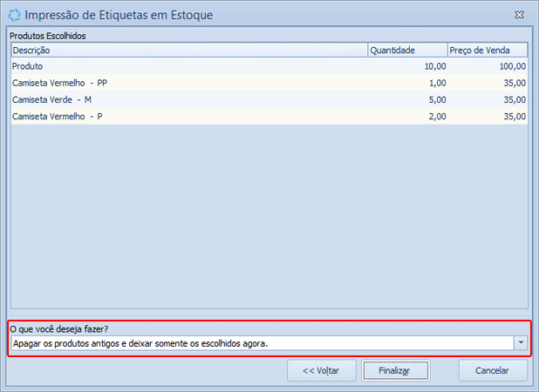This screenshot has height=392, width=539.
Task: Click quantity 5,00 of Camiseta Verde M
Action: click(x=437, y=99)
